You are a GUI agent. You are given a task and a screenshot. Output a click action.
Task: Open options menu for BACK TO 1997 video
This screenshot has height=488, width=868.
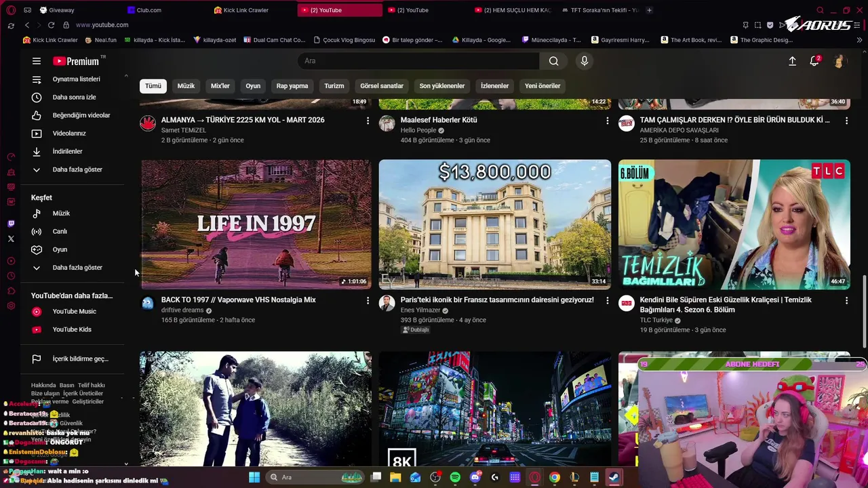coord(368,300)
